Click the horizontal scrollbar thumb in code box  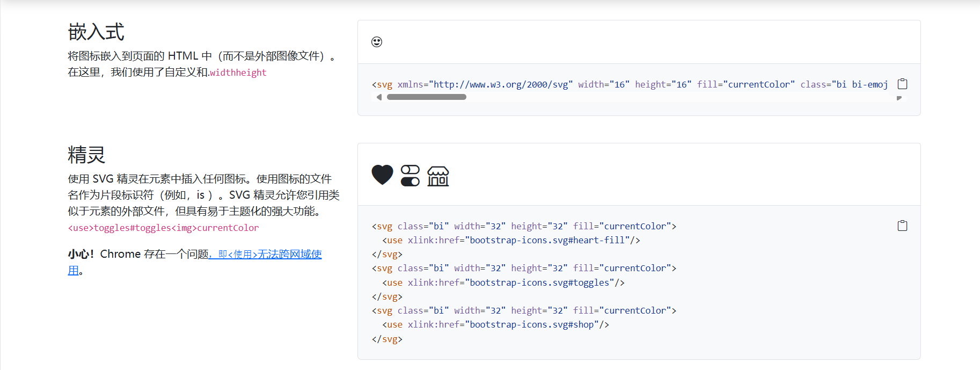coord(427,97)
